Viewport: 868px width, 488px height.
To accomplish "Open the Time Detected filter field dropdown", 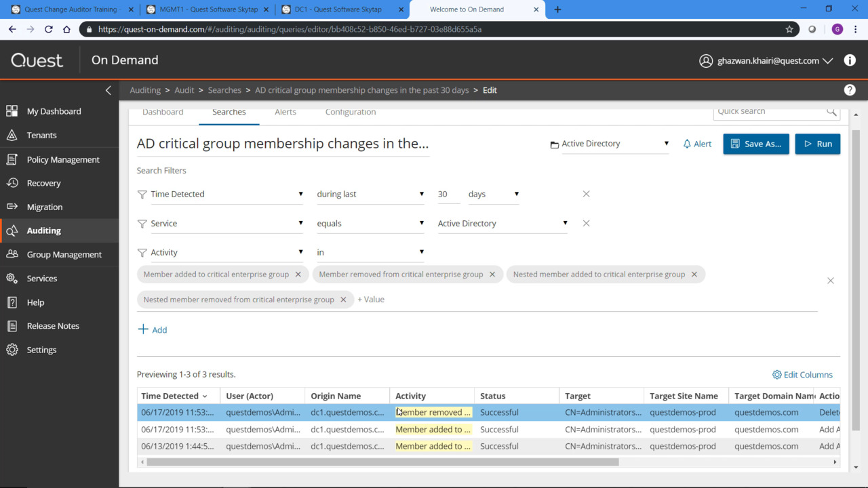I will (227, 194).
